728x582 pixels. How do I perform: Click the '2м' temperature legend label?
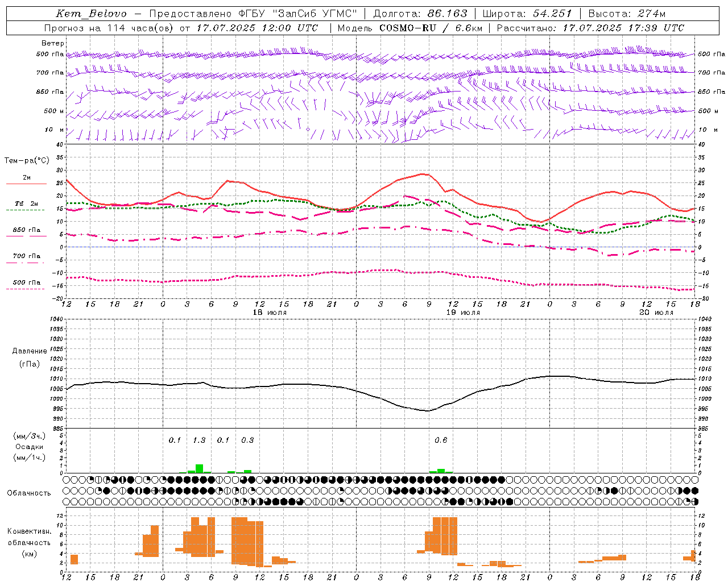tap(27, 177)
